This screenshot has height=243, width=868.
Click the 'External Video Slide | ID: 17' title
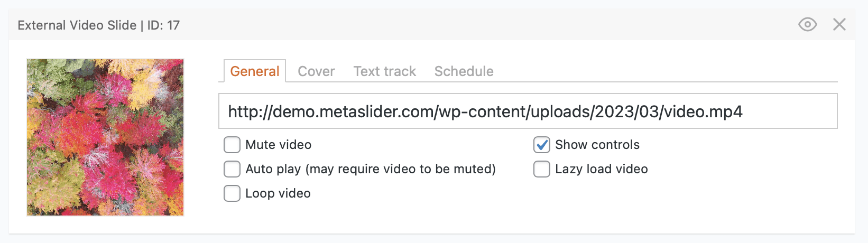click(x=99, y=25)
